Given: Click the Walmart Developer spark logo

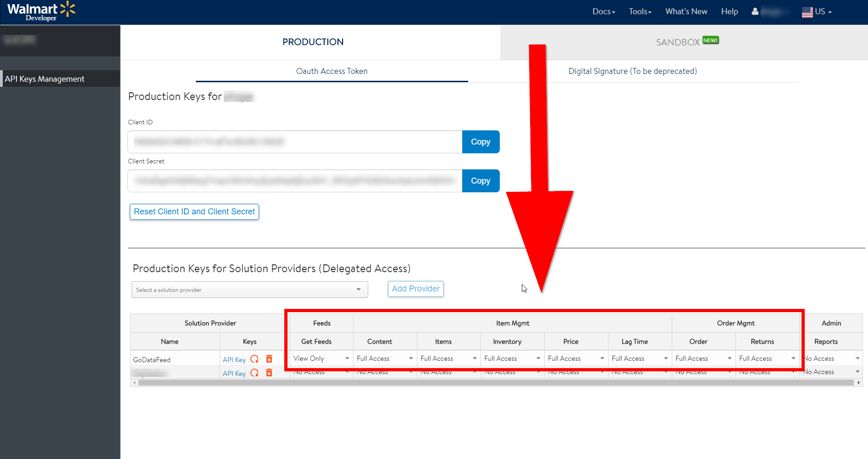Looking at the screenshot, I should point(68,8).
